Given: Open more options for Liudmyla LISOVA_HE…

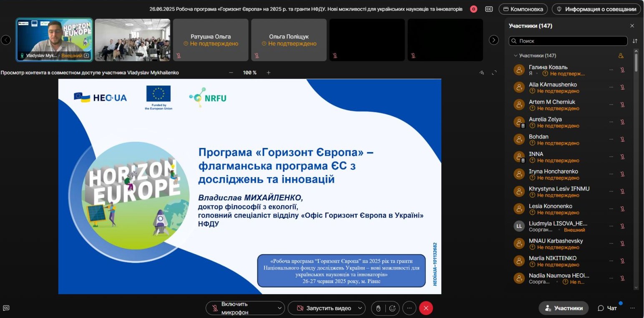Looking at the screenshot, I should (x=611, y=226).
